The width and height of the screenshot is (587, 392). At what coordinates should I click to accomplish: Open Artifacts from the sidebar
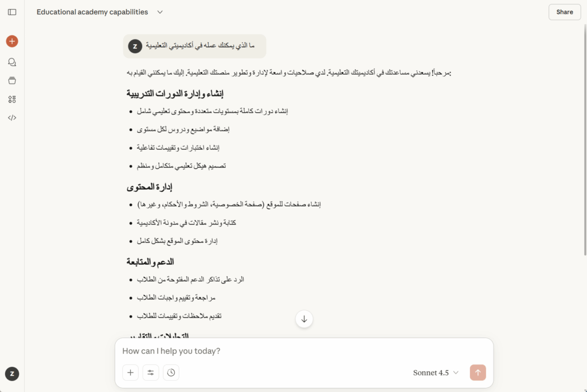point(12,99)
